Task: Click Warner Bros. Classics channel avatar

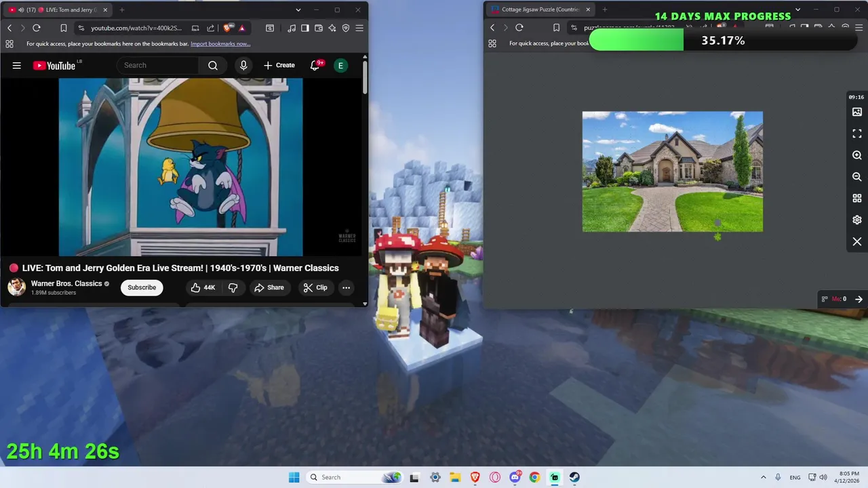Action: point(16,287)
